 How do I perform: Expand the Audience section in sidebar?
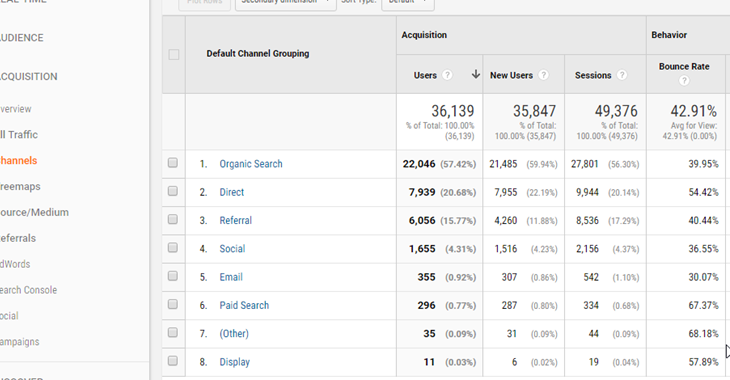click(x=21, y=38)
